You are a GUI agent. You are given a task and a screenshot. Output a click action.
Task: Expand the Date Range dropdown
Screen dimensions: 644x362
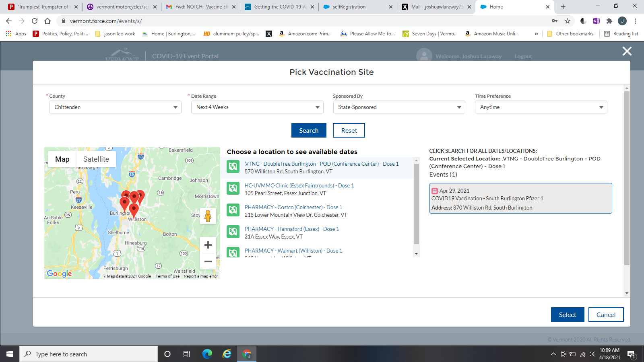click(257, 107)
